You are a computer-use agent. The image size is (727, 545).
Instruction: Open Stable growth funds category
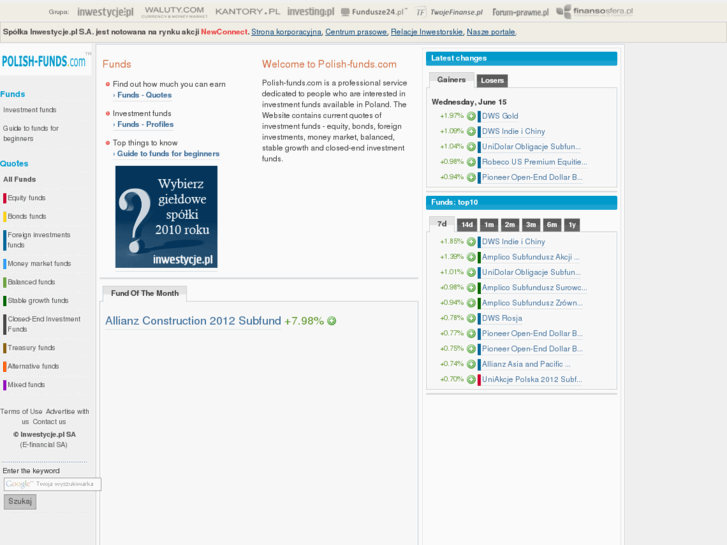coord(38,301)
